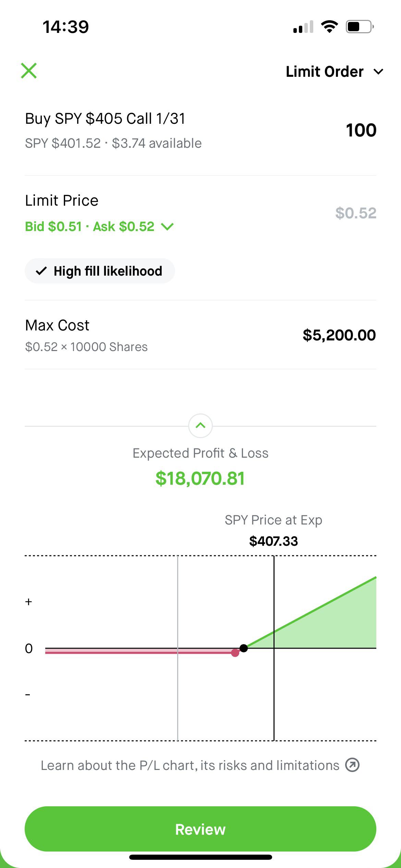Image resolution: width=401 pixels, height=868 pixels.
Task: Tap the external link arrow icon
Action: tap(352, 765)
